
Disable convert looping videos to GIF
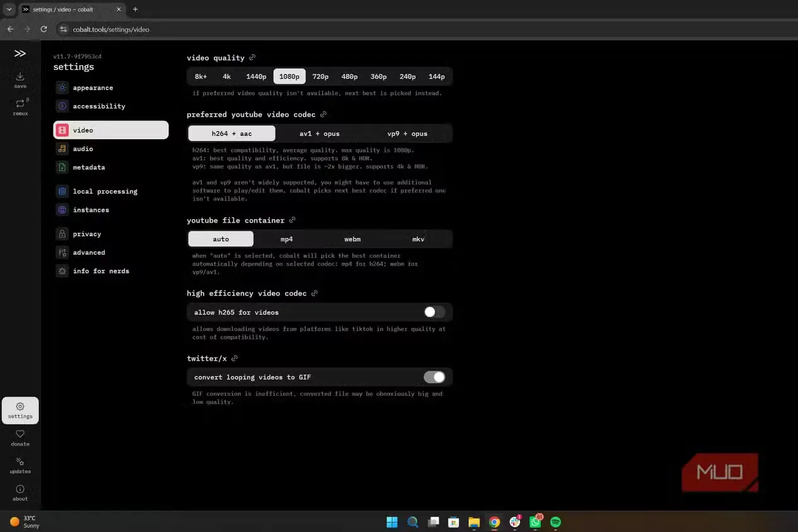click(434, 377)
